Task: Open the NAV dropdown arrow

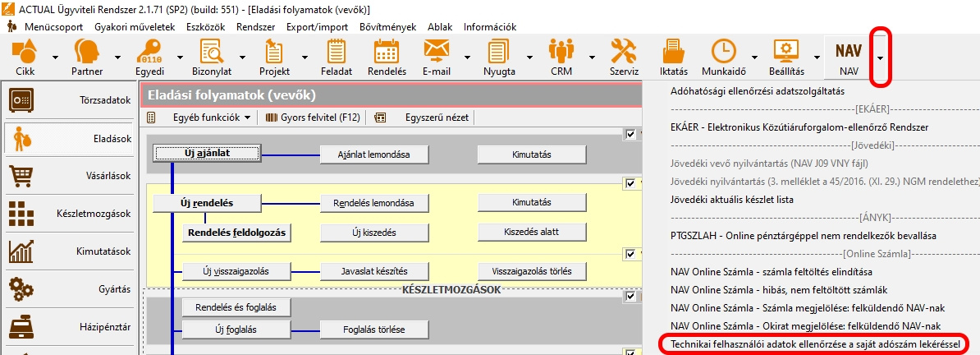Action: (880, 58)
